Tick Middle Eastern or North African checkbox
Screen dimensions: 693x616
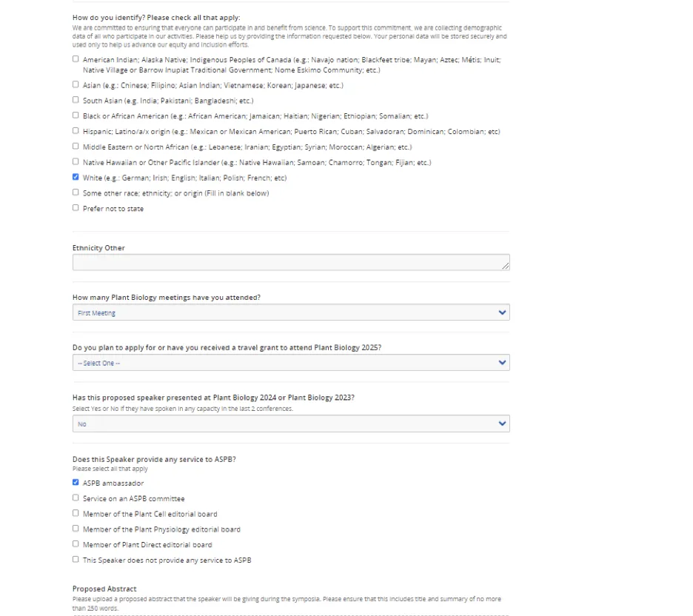click(76, 147)
